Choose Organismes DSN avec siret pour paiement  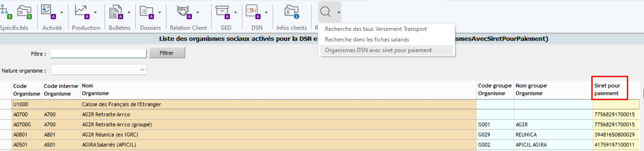pos(378,50)
